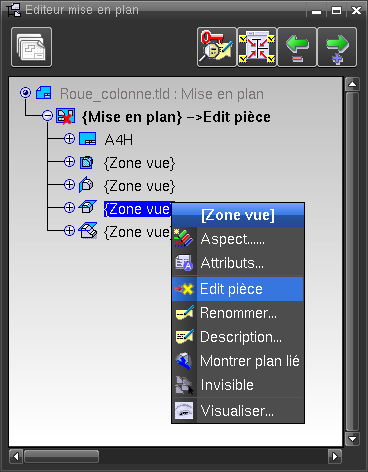Expand the A4H tree node
Screen dimensions: 368x472
pos(69,139)
